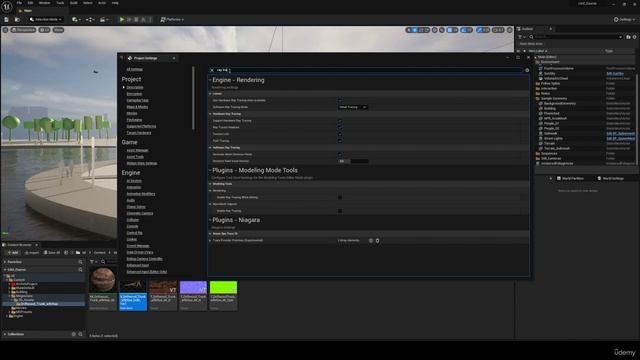The width and height of the screenshot is (640, 360).
Task: Click the Project Settings search input field
Action: (369, 70)
